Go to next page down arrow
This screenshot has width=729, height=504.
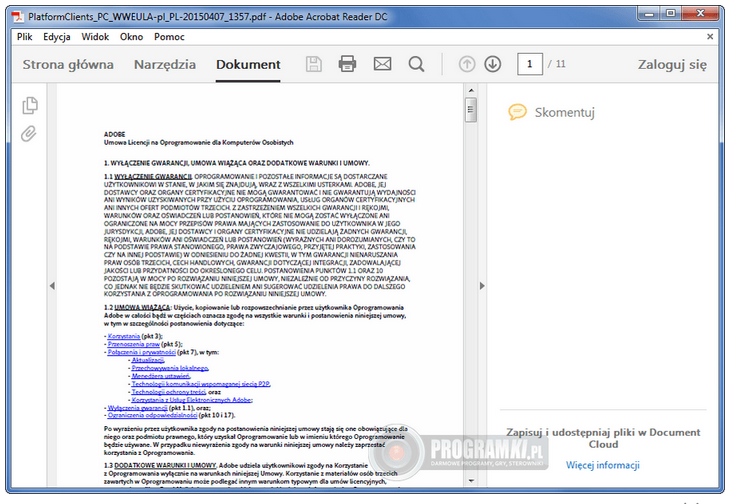pos(493,64)
